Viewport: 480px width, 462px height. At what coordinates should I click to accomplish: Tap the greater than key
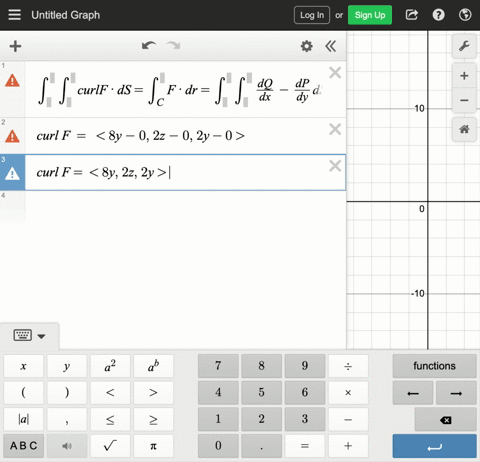tap(153, 393)
